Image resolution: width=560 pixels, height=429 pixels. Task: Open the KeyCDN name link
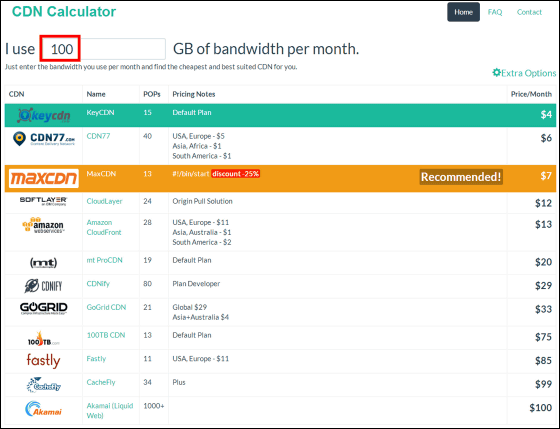point(100,113)
